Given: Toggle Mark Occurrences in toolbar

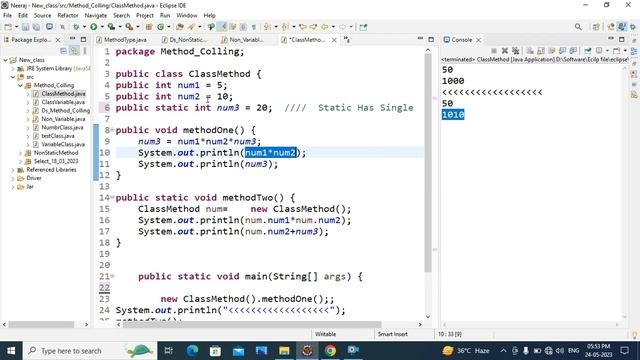Looking at the screenshot, I should click(x=222, y=27).
